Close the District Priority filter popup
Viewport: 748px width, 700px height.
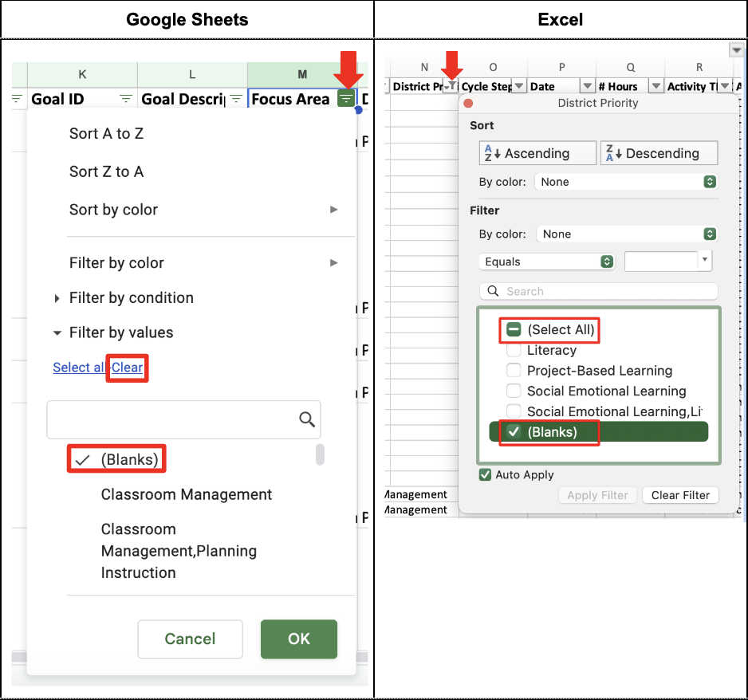[x=468, y=103]
